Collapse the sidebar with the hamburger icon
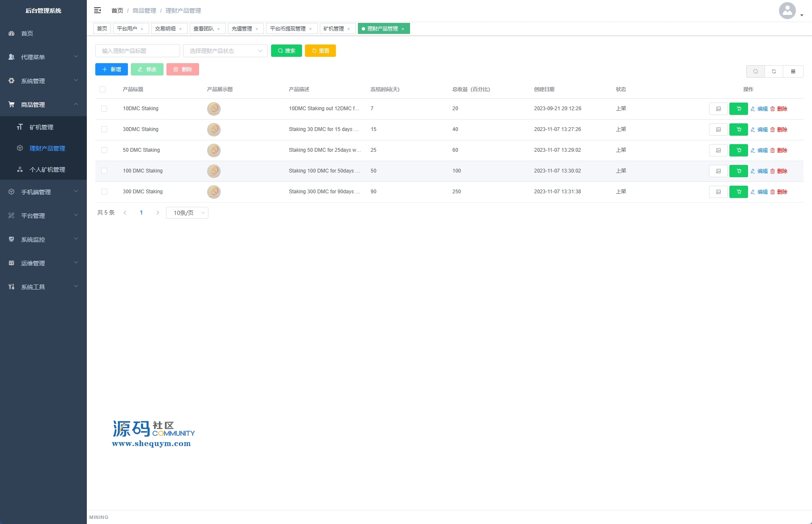Image resolution: width=812 pixels, height=524 pixels. [97, 10]
